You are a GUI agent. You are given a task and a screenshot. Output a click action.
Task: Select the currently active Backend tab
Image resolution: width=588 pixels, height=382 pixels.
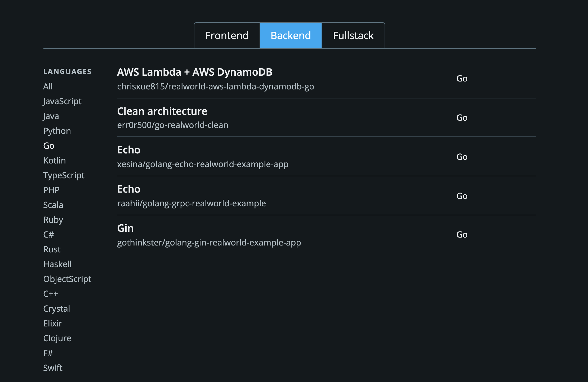291,35
